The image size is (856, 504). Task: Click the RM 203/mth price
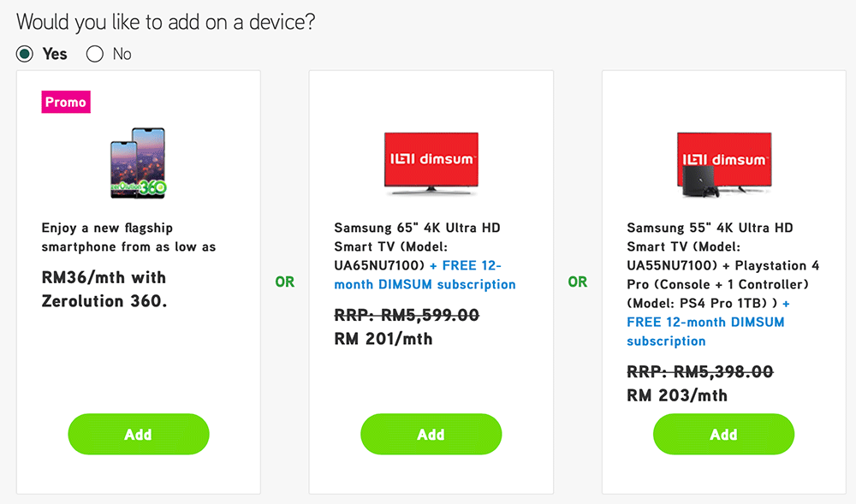(676, 395)
